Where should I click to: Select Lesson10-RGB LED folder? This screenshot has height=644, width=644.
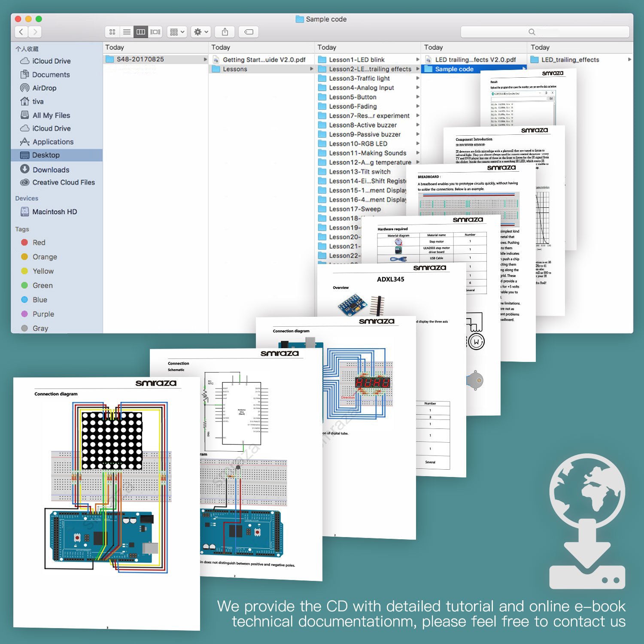[x=352, y=144]
